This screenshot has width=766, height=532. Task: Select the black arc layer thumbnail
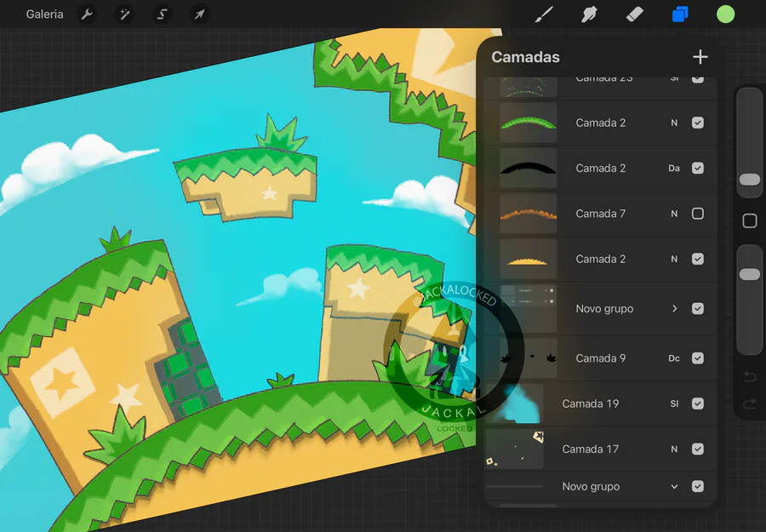point(528,168)
